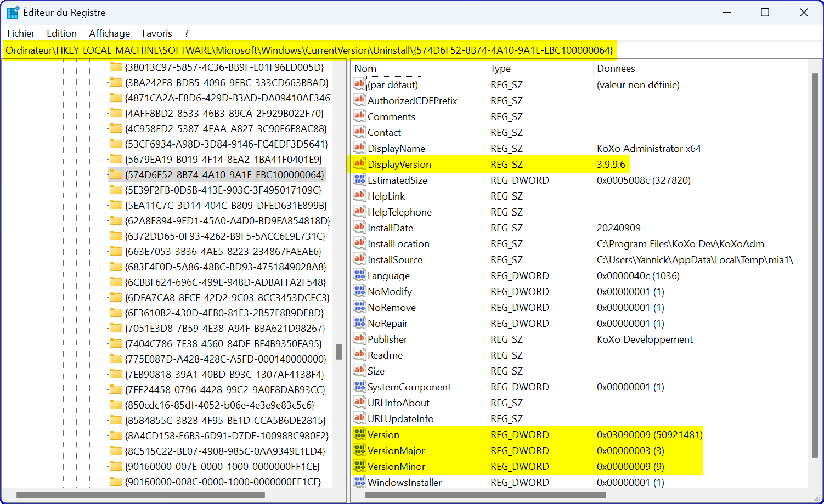Click the DWORD icon beside WindowsInstaller

click(359, 482)
